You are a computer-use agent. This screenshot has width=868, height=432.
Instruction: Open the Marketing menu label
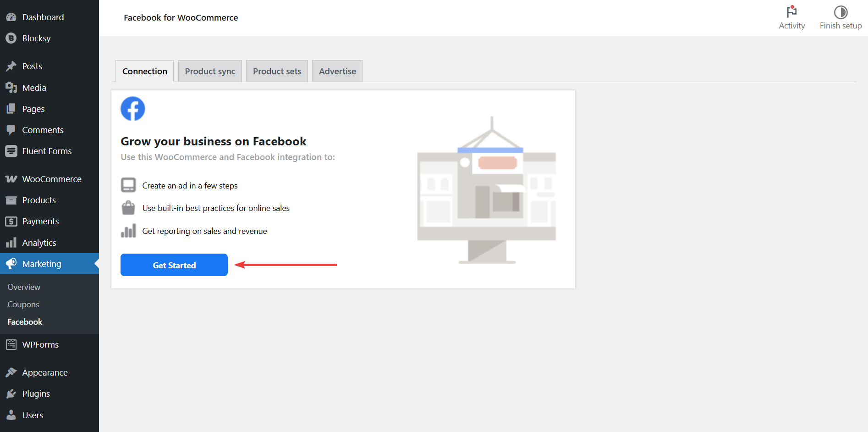point(42,264)
